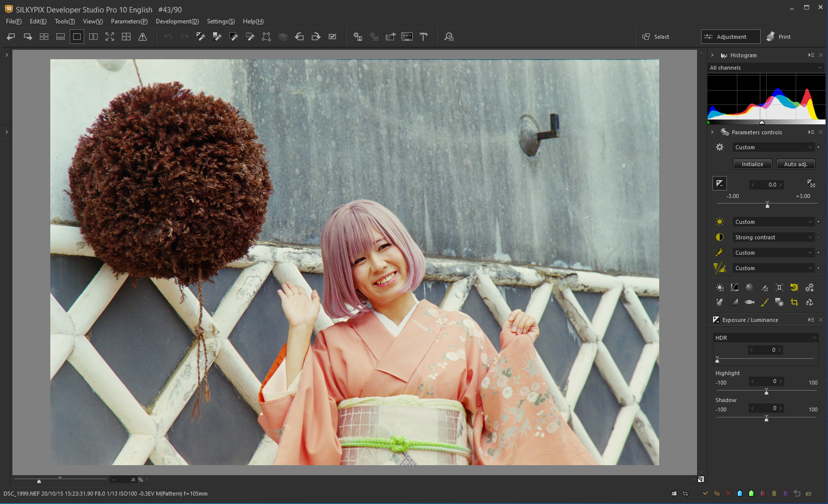Image resolution: width=828 pixels, height=504 pixels.
Task: Go to next image with right arrow icon
Action: pos(28,37)
